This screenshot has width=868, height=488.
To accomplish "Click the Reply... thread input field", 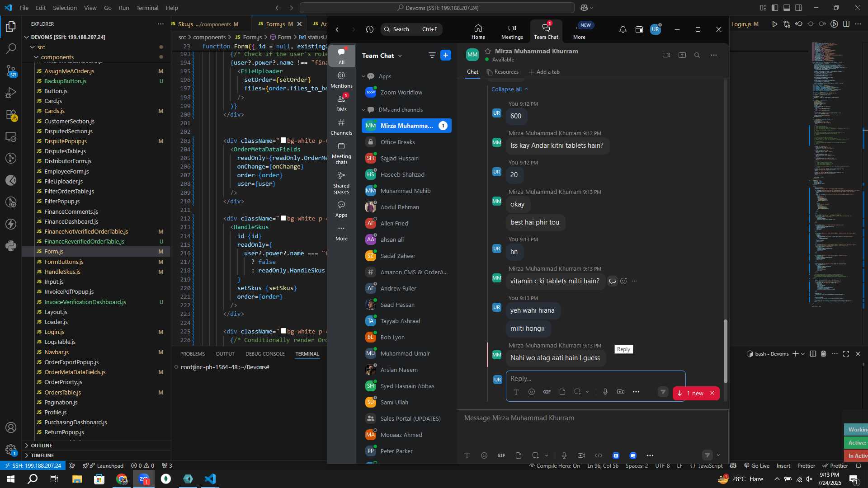I will (595, 379).
